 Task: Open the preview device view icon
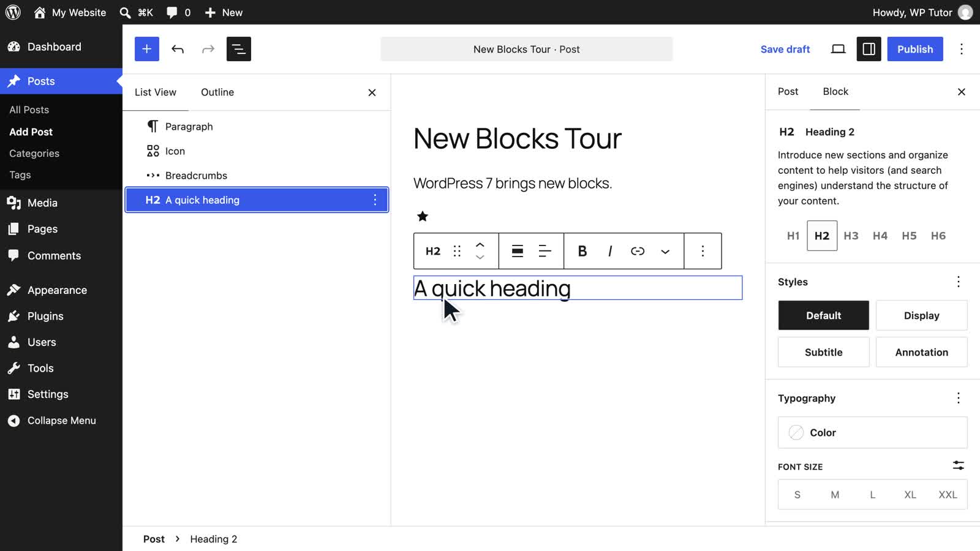click(x=838, y=49)
